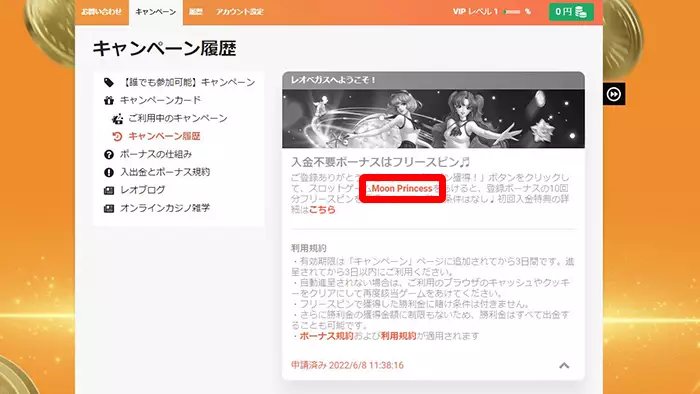Click the newspaper icon beside レオブログ

109,191
